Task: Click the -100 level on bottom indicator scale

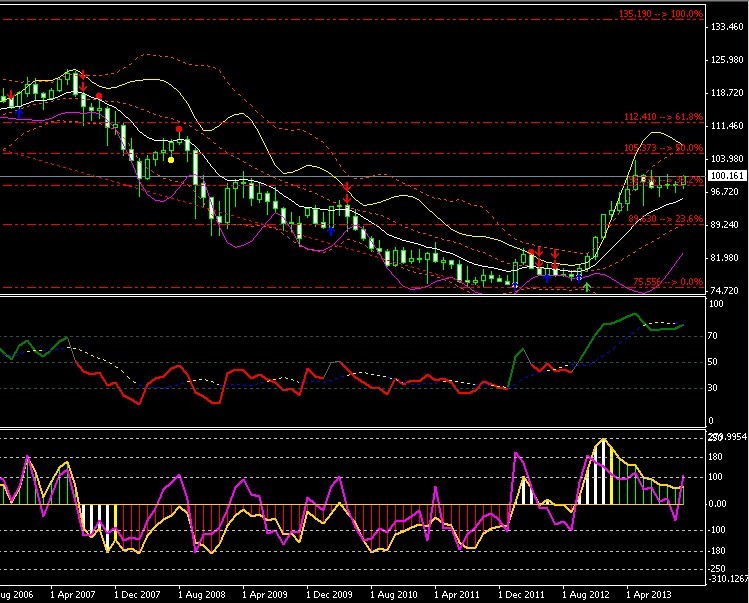Action: tap(716, 530)
